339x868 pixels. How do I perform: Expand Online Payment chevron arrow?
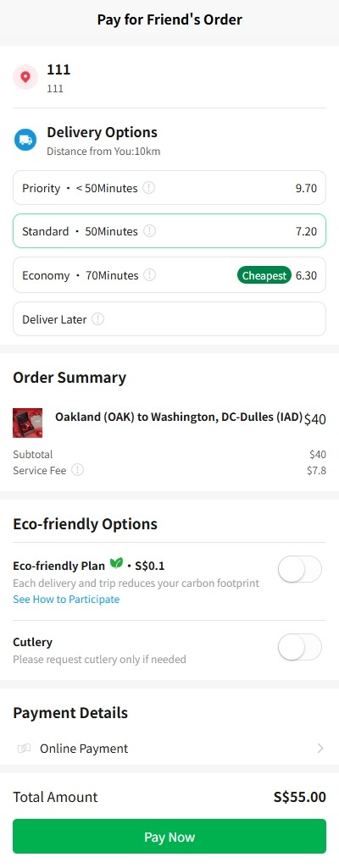click(x=320, y=749)
